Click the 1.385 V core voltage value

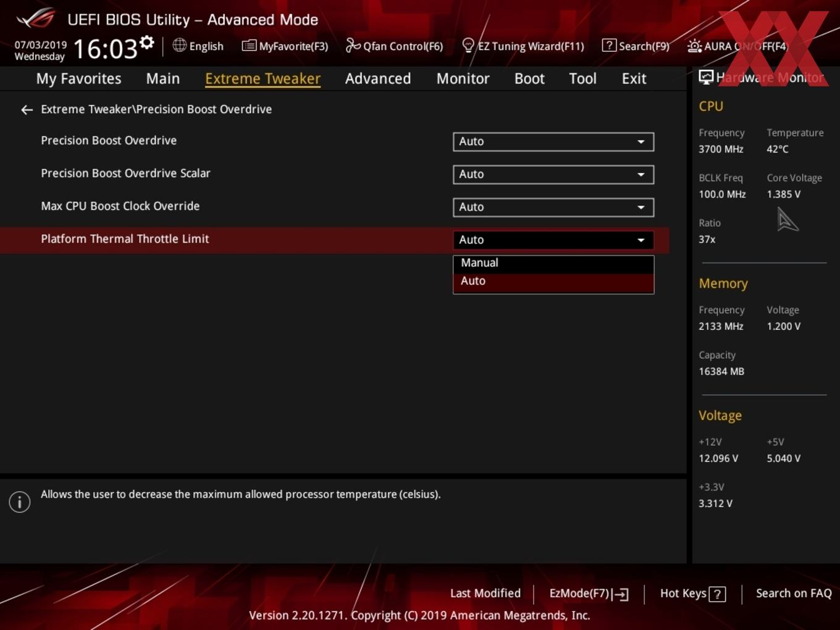tap(784, 194)
